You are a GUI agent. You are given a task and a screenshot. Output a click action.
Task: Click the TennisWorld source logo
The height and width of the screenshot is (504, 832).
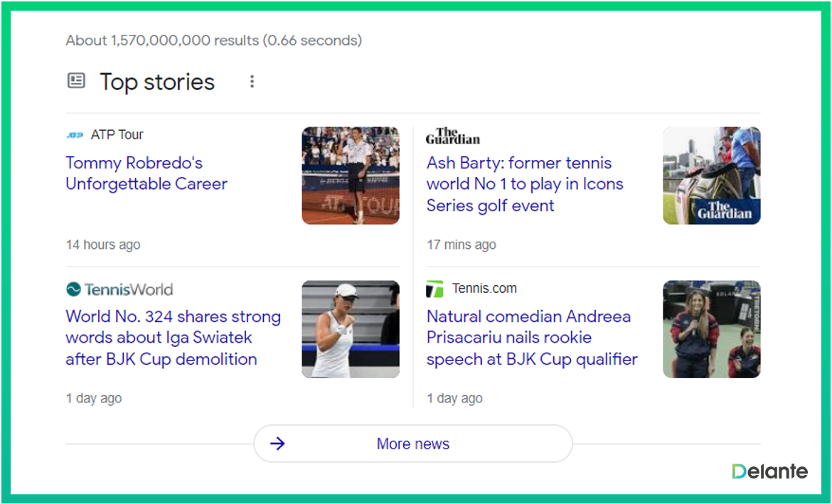[119, 289]
